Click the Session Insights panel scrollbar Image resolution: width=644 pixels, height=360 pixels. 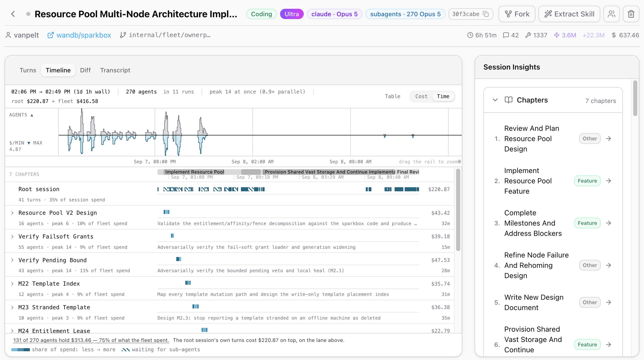(x=635, y=98)
